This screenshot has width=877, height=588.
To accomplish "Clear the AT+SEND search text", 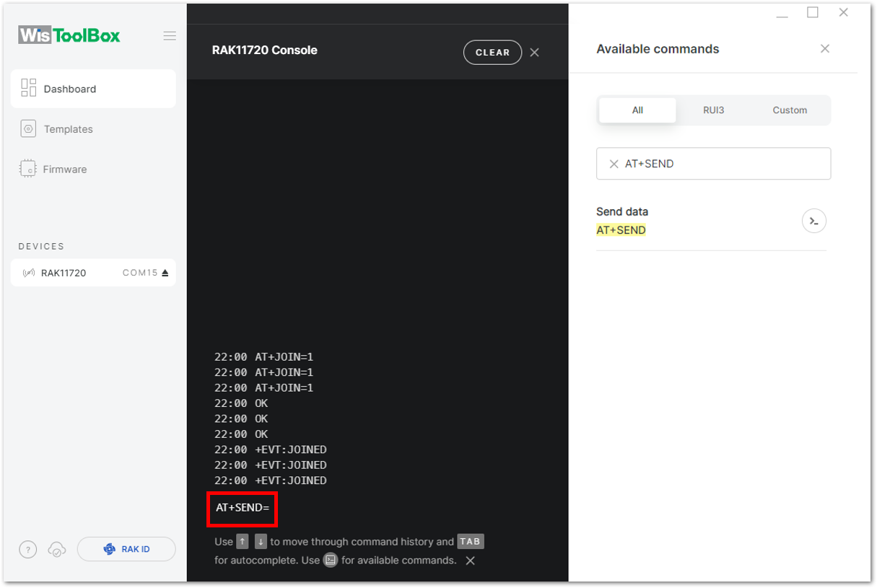I will pos(614,164).
